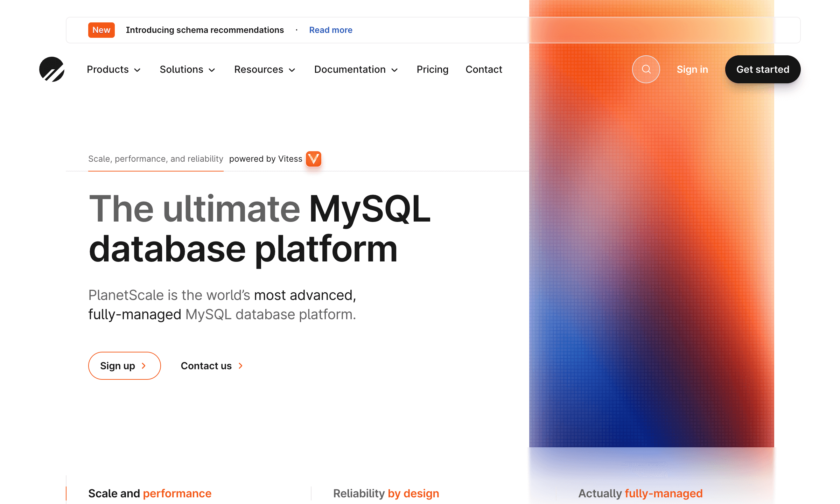Open the search magnifier icon
Image resolution: width=840 pixels, height=504 pixels.
(646, 69)
